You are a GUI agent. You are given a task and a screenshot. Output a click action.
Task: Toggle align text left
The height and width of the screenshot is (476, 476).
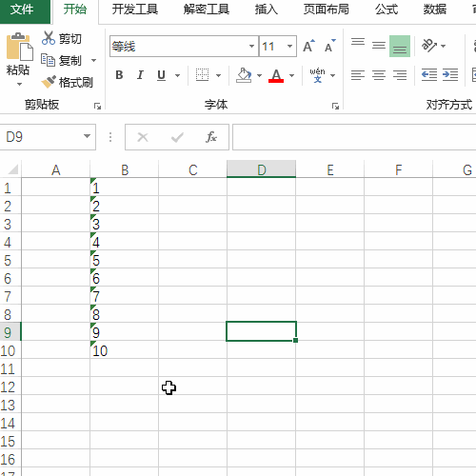point(358,75)
